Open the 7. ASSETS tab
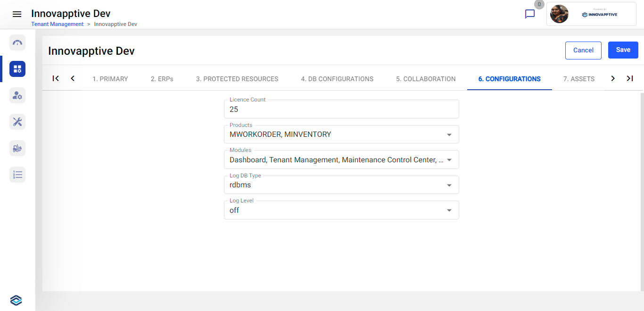Viewport: 644px width, 311px height. point(579,79)
